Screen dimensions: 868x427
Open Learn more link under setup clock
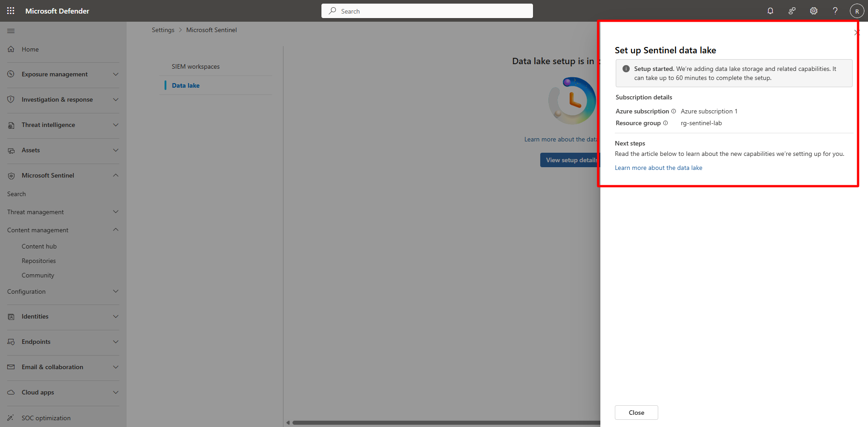[x=562, y=139]
